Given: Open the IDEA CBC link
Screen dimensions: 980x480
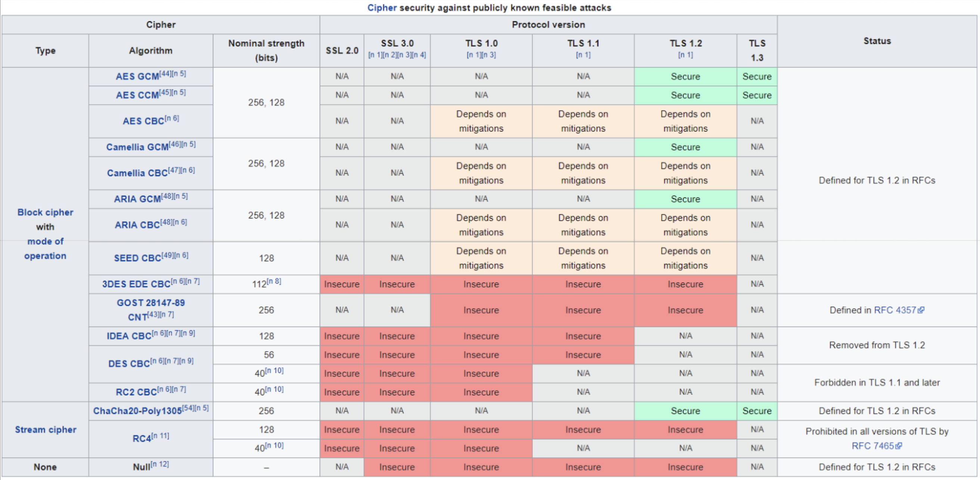Looking at the screenshot, I should coord(129,336).
